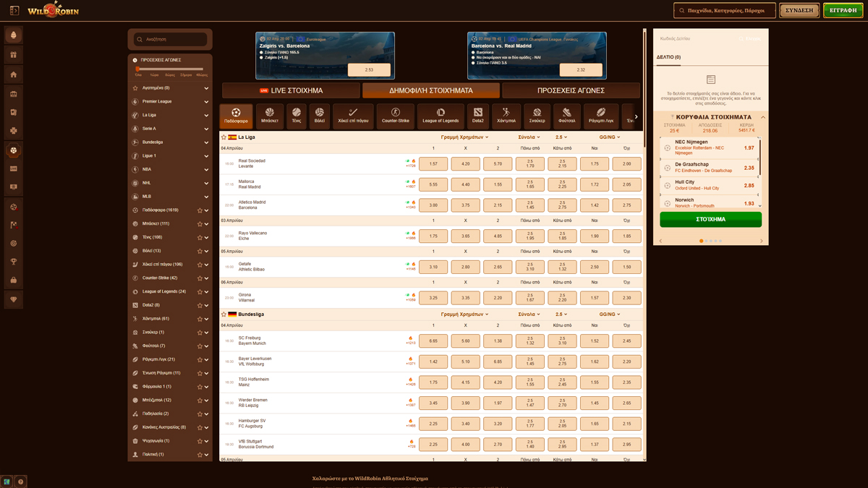The image size is (868, 488).
Task: Collapse the ΚΟΡΥΦΑΙΑ ΣΤΟΙΧΗΜΑΤΑ panel
Action: [x=762, y=117]
